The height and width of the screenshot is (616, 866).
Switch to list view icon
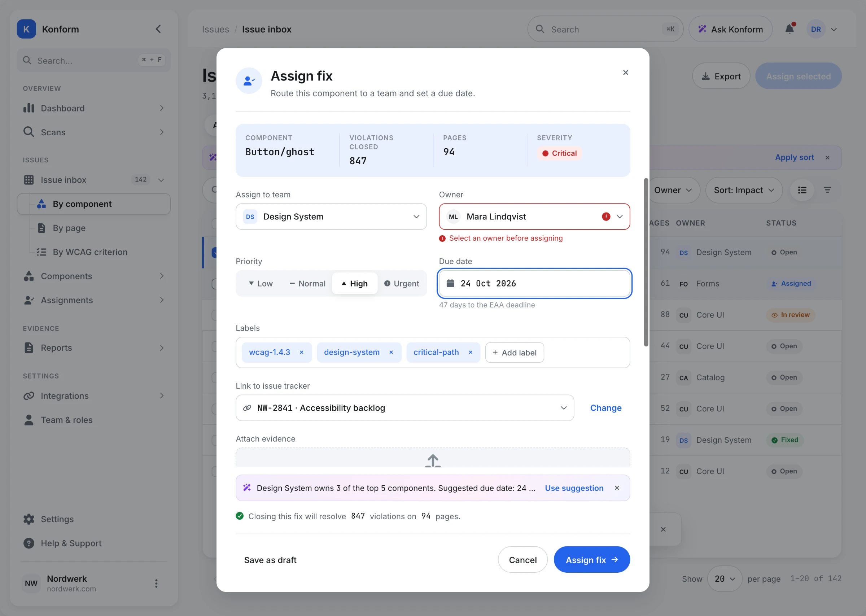coord(802,190)
